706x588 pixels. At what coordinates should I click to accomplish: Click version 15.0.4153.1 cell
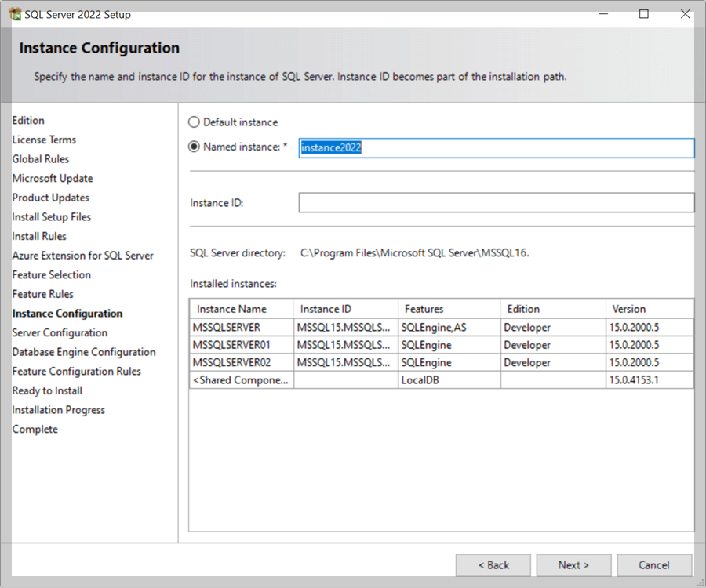point(650,380)
